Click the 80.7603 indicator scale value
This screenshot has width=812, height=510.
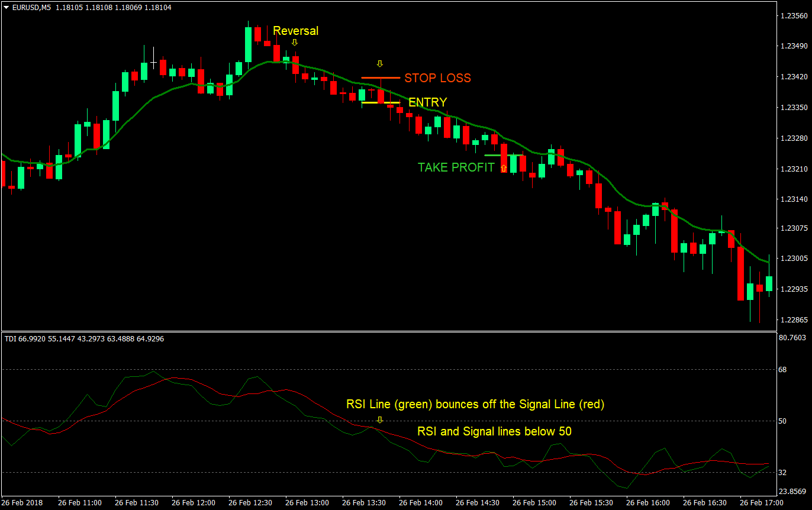[x=793, y=338]
